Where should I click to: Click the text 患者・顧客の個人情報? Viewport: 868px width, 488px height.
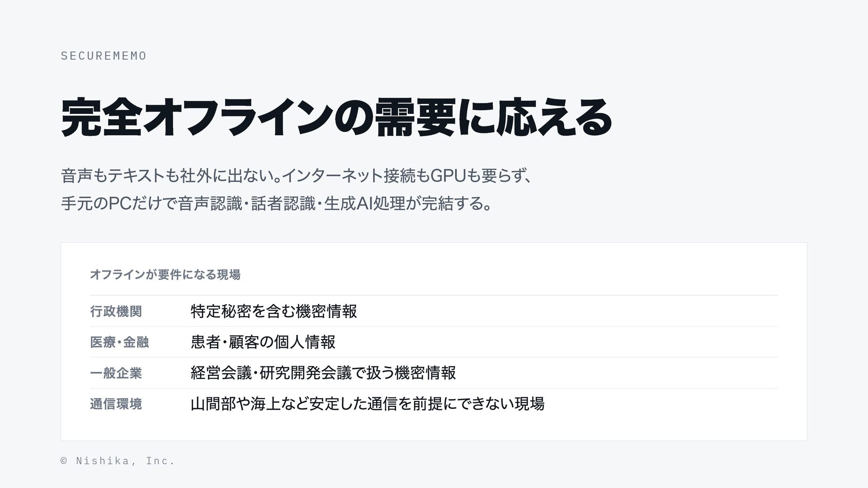coord(263,342)
